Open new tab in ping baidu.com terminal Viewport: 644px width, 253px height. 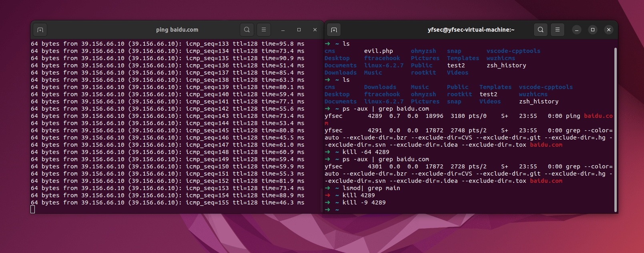tap(40, 30)
